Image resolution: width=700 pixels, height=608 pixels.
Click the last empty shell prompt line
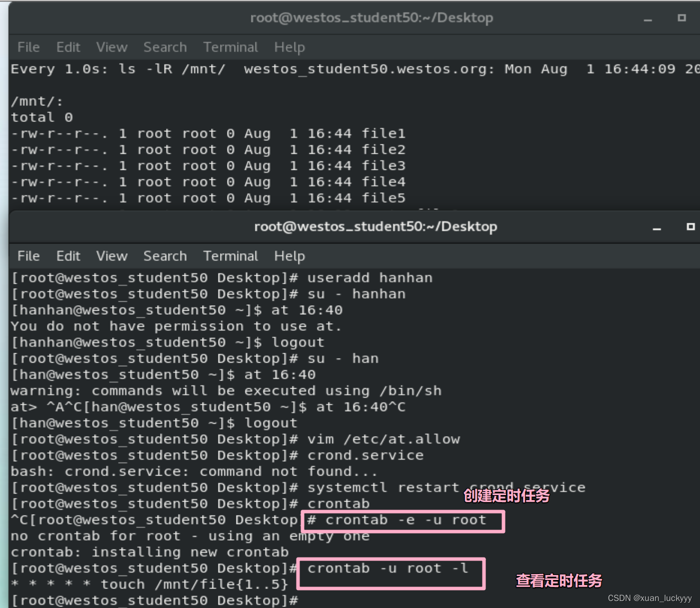click(154, 601)
